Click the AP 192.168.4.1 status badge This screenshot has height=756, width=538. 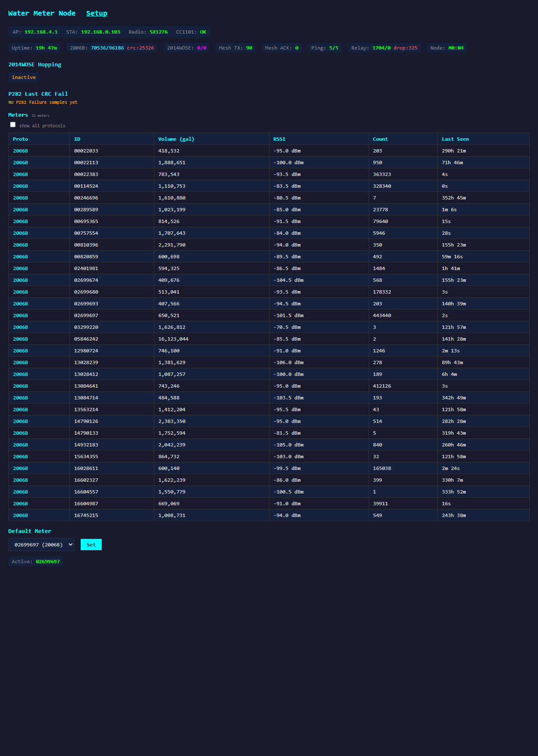click(x=35, y=32)
